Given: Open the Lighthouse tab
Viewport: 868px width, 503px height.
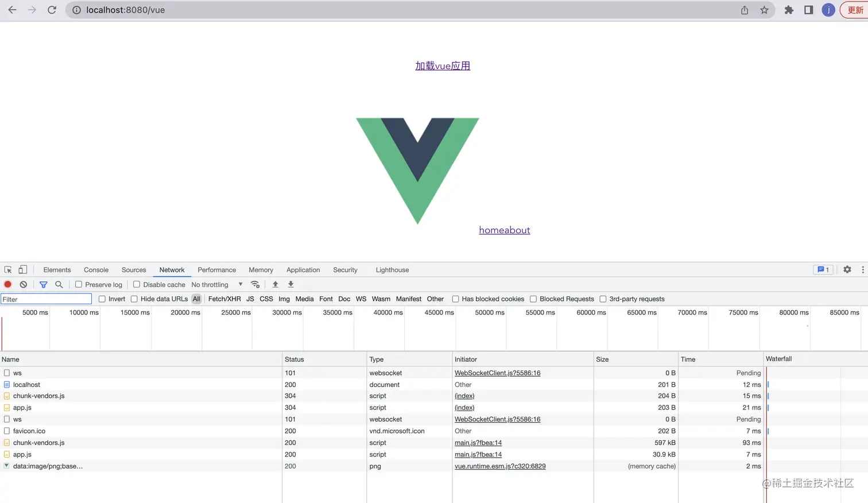Looking at the screenshot, I should point(392,269).
